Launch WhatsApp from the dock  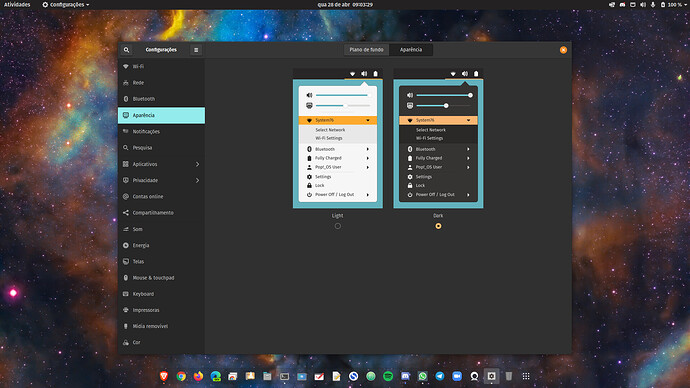pyautogui.click(x=422, y=376)
